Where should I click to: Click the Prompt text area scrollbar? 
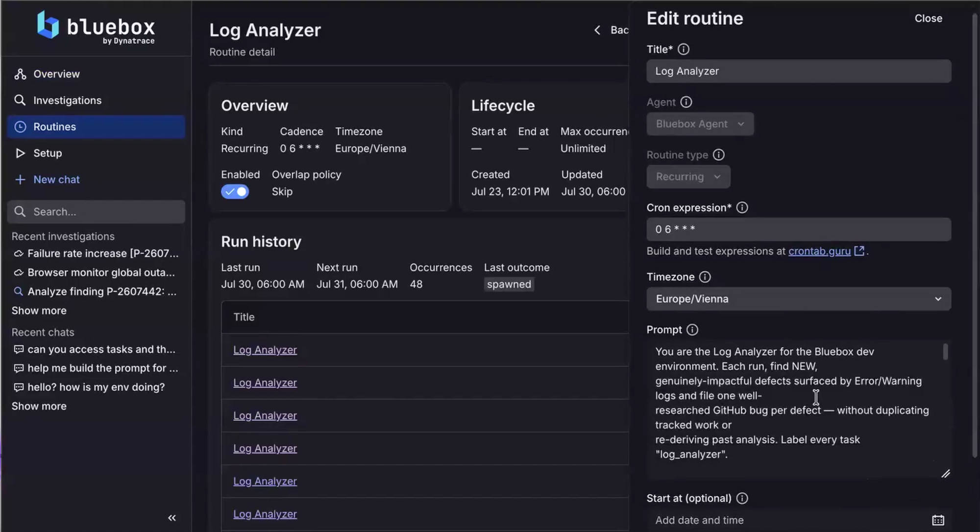click(x=945, y=352)
